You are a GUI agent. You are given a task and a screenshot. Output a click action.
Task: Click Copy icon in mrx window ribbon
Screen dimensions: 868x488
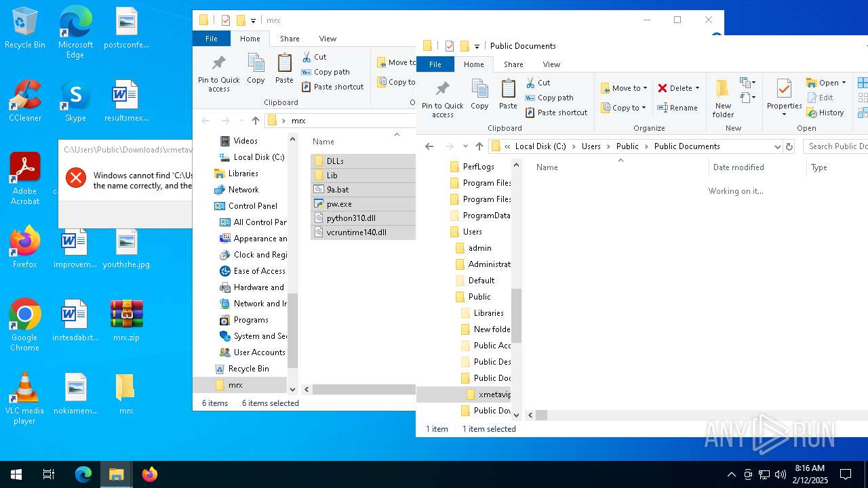click(256, 68)
